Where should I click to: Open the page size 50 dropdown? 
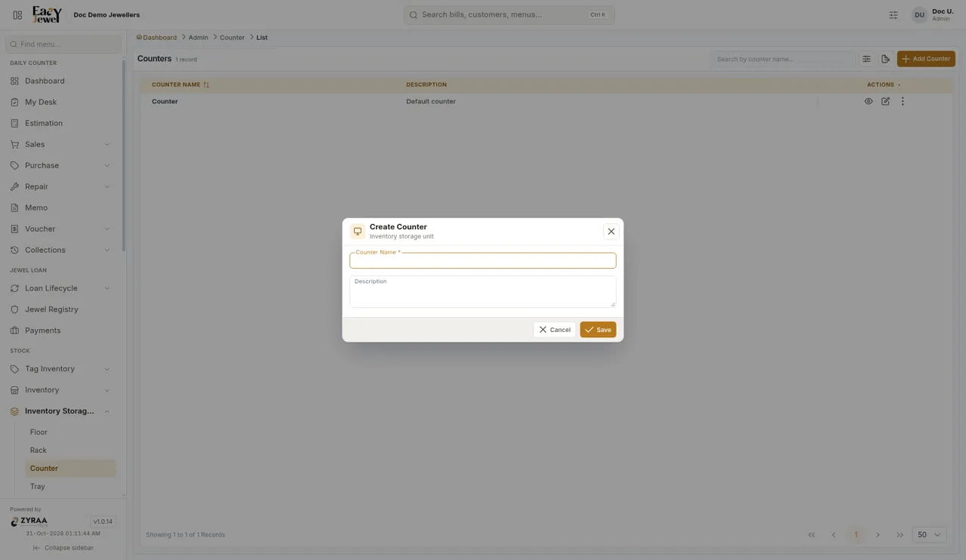929,535
